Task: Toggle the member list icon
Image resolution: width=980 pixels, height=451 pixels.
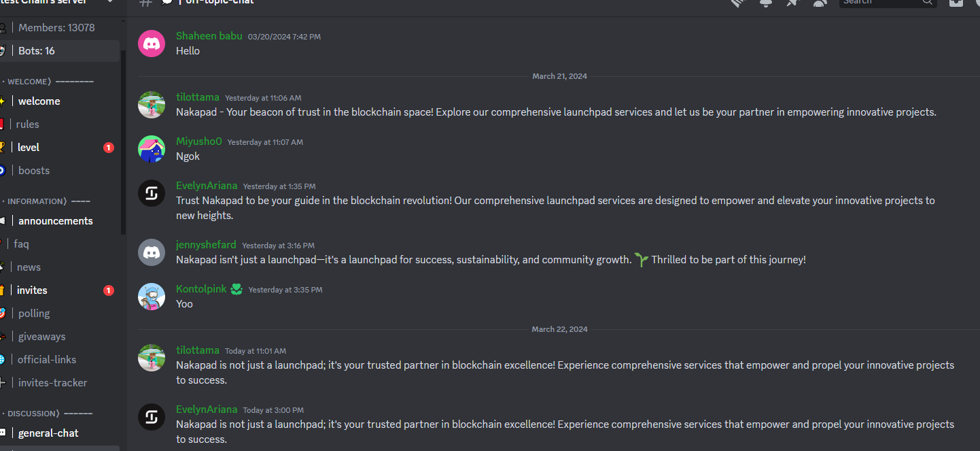Action: point(820,3)
